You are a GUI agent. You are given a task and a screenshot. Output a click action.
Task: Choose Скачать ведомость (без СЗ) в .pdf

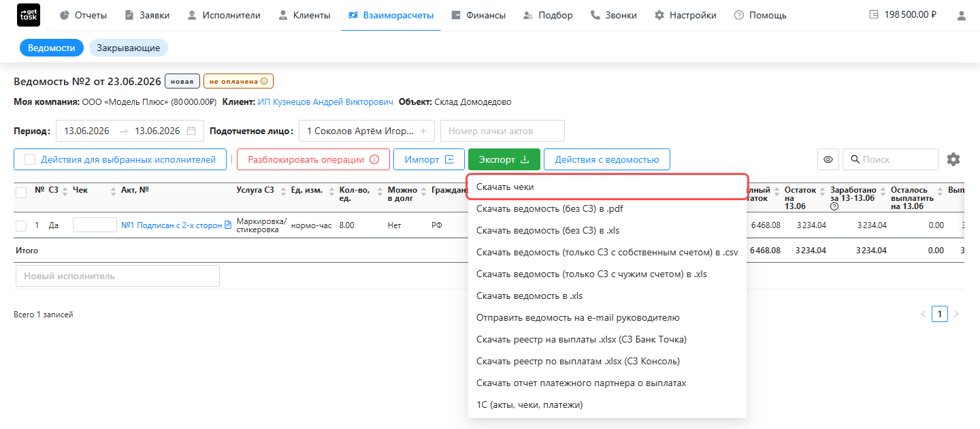607,208
